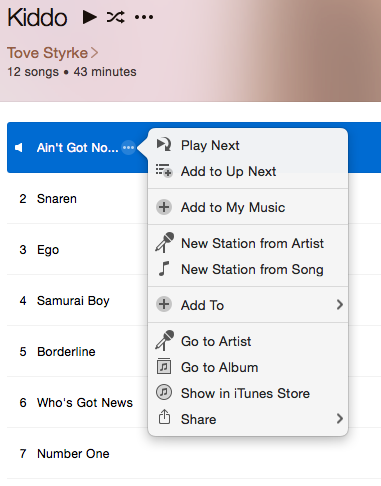
Task: Open Tove Styrke artist page chevron
Action: (94, 53)
